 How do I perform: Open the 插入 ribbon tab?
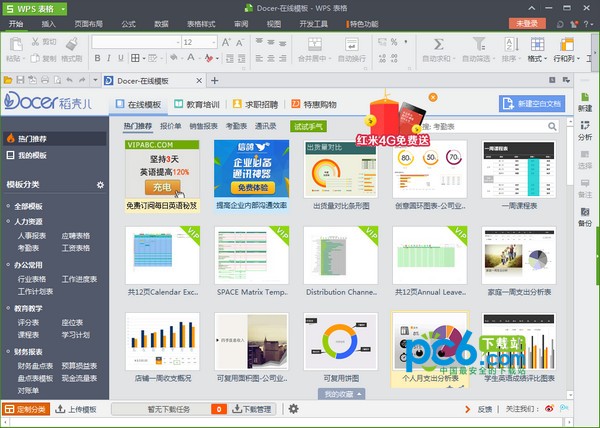(x=50, y=21)
